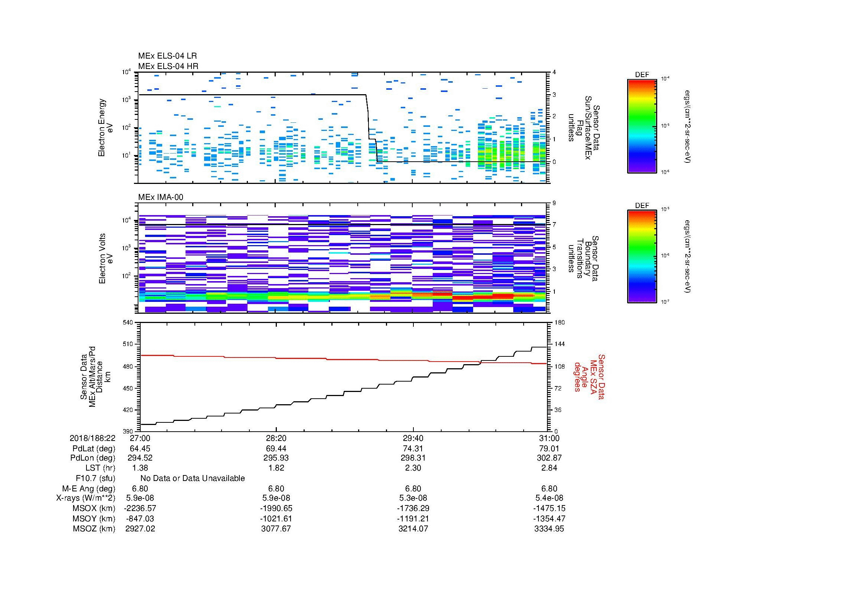
Task: Click the PdLat value '79.01'
Action: (549, 449)
